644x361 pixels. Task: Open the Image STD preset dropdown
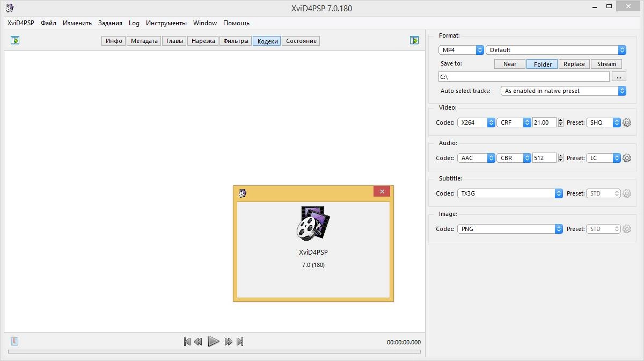coord(603,229)
